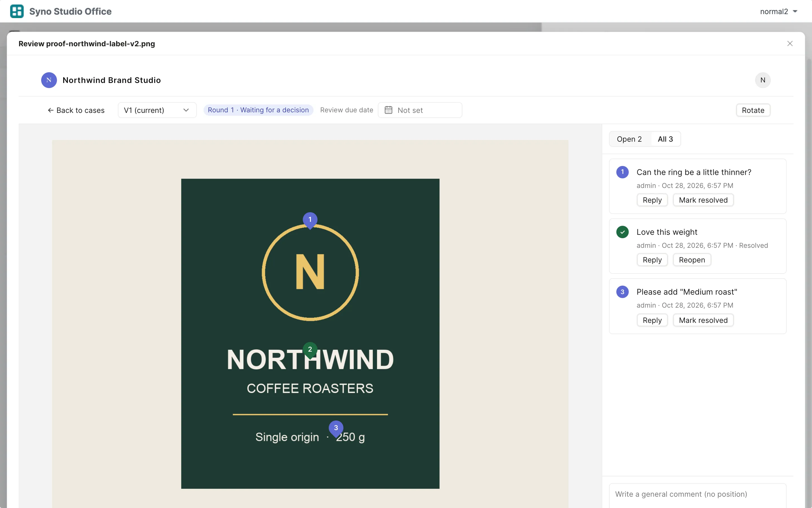Switch to the All 3 comments tab
The image size is (812, 508).
[x=665, y=139]
